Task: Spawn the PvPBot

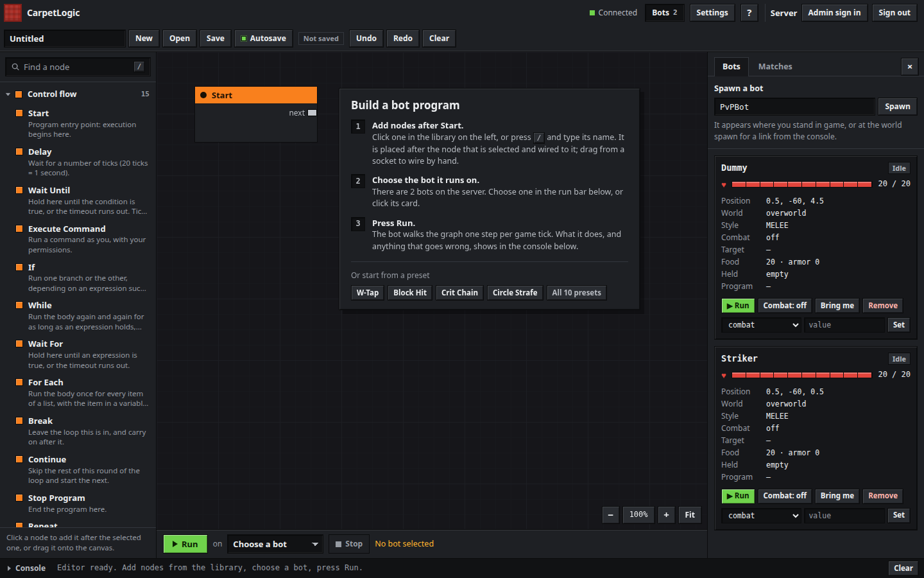Action: pos(897,107)
